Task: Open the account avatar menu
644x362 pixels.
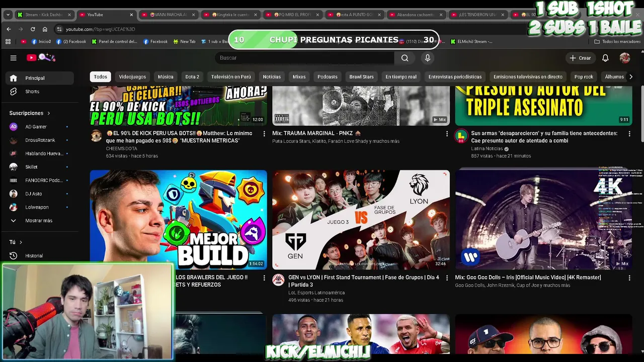Action: [625, 58]
